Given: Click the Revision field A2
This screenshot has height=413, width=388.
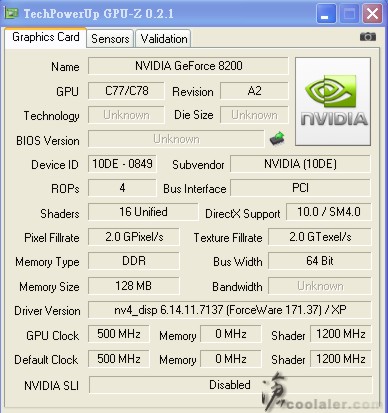Looking at the screenshot, I should (254, 91).
